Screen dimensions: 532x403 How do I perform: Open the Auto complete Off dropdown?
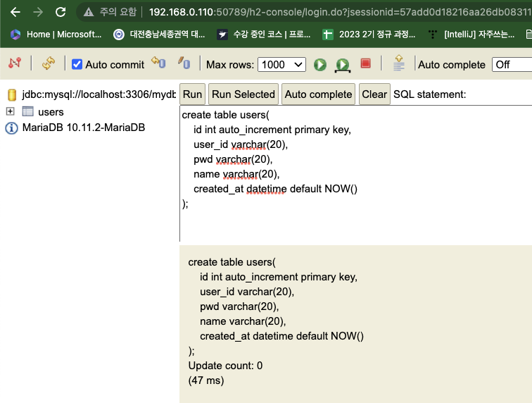coord(512,65)
